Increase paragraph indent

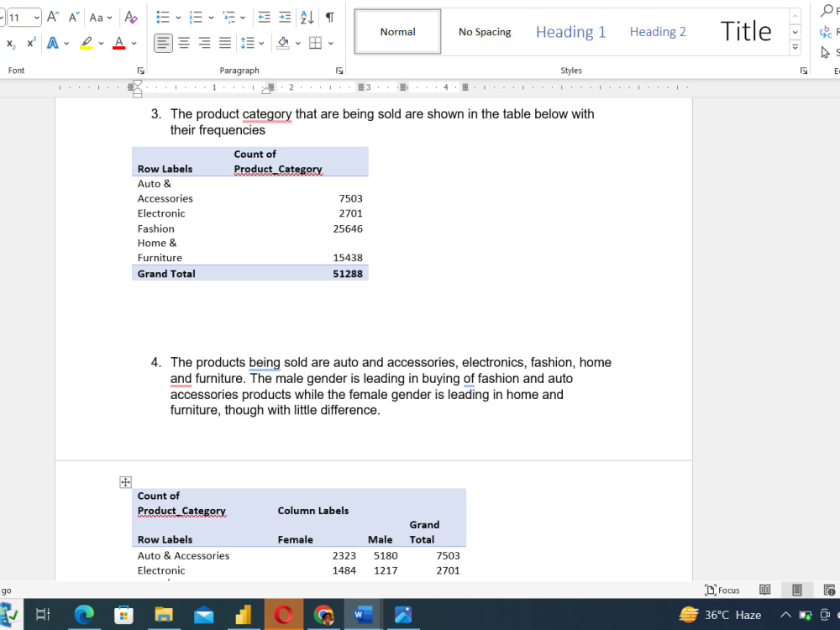(285, 17)
